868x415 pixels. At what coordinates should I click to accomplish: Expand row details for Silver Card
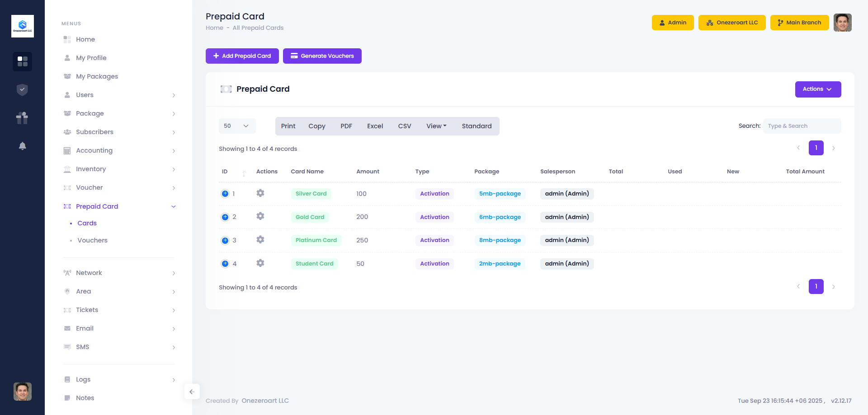tap(225, 194)
